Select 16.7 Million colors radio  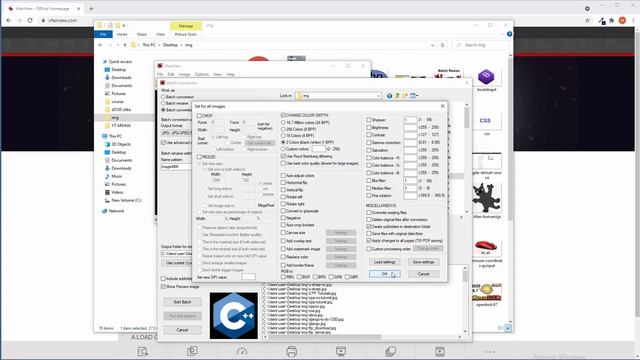pos(283,122)
